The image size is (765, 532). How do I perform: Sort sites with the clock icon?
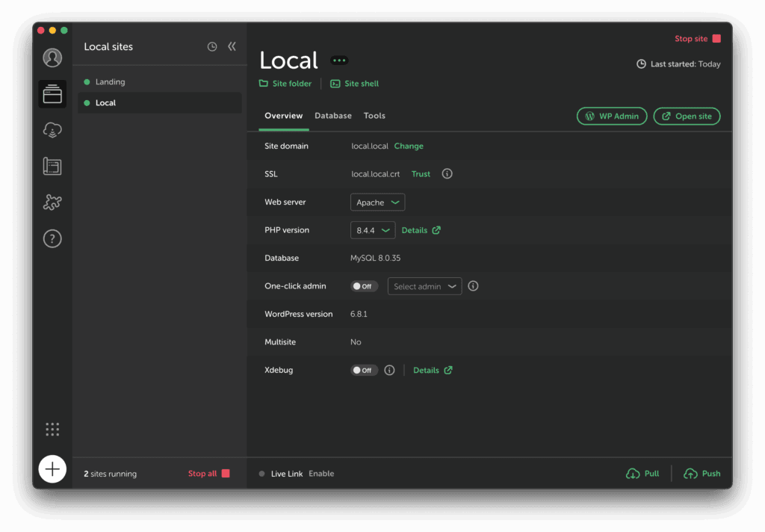click(x=211, y=46)
